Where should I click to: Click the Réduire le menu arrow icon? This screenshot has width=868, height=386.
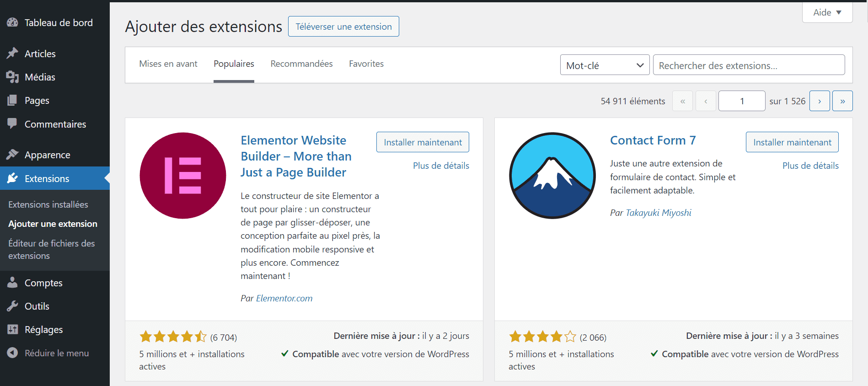[12, 353]
